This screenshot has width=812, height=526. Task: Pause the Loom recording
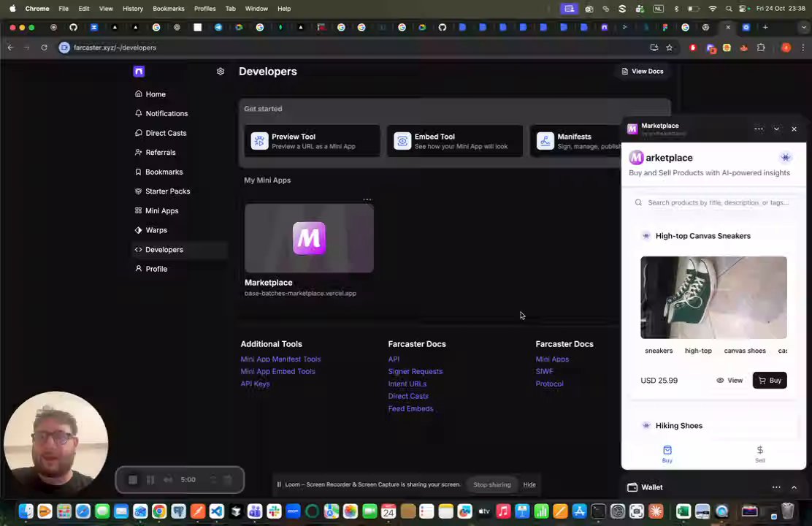(x=150, y=480)
